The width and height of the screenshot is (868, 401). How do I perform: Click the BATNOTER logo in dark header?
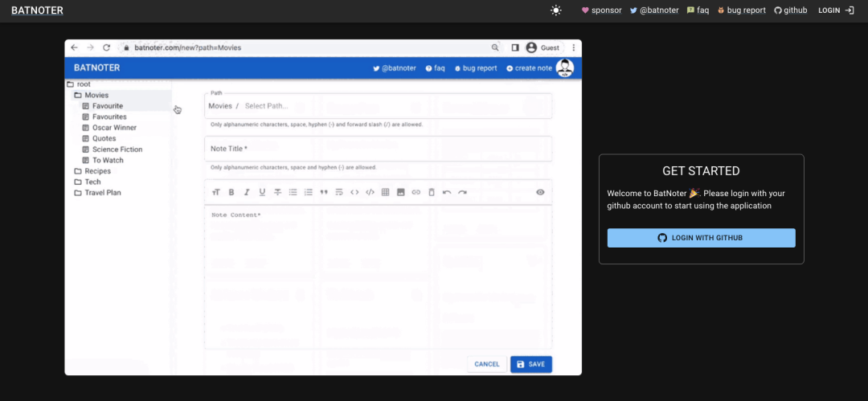37,10
